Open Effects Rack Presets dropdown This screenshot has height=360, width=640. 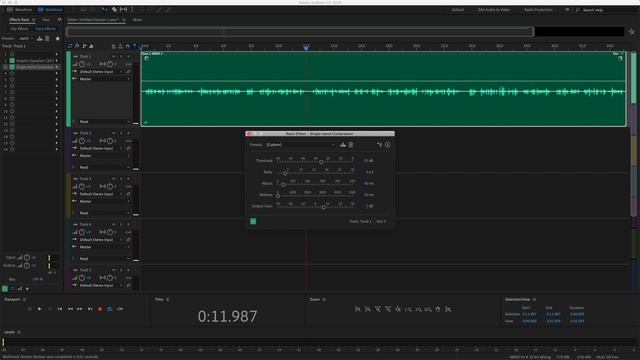(x=25, y=38)
